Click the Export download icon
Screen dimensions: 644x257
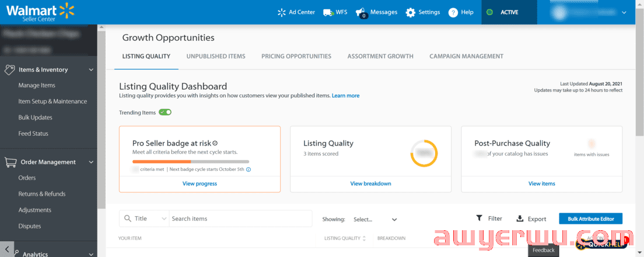click(520, 219)
